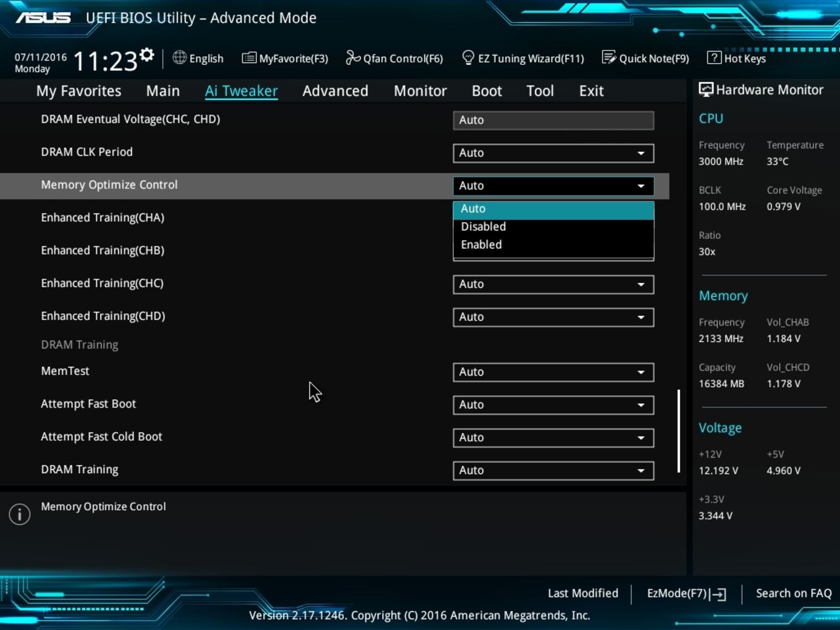Screen dimensions: 840x630
Task: Show Hot Keys help
Action: tap(736, 58)
